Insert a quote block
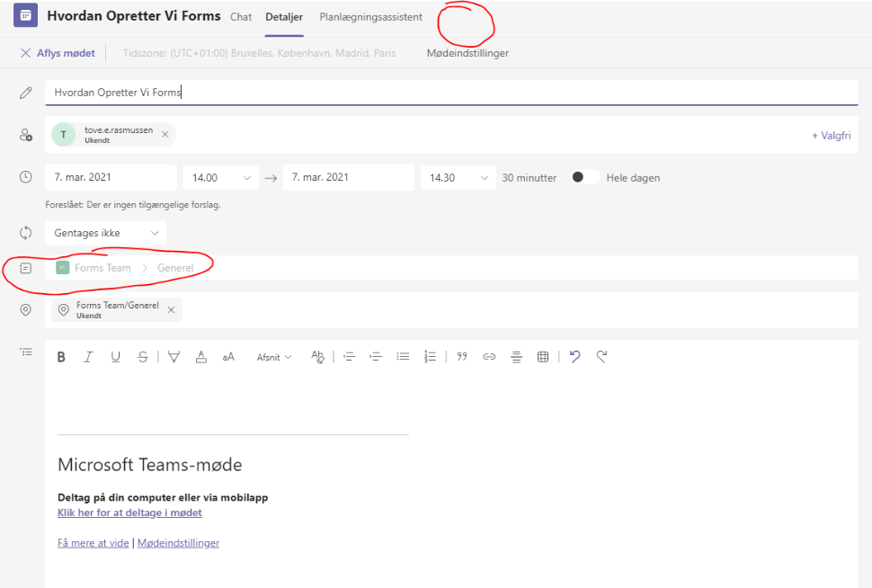The image size is (872, 588). [461, 357]
